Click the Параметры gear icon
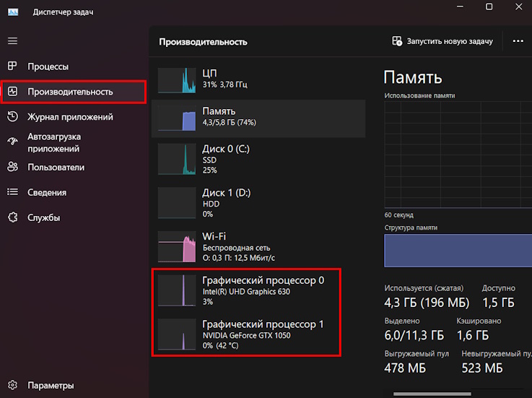This screenshot has height=398, width=532. (x=12, y=385)
